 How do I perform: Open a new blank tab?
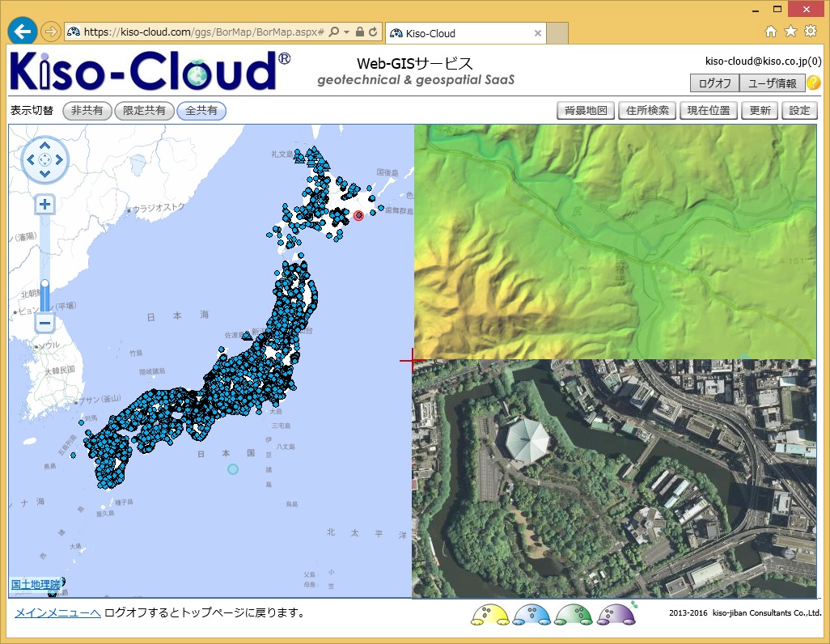click(x=557, y=33)
